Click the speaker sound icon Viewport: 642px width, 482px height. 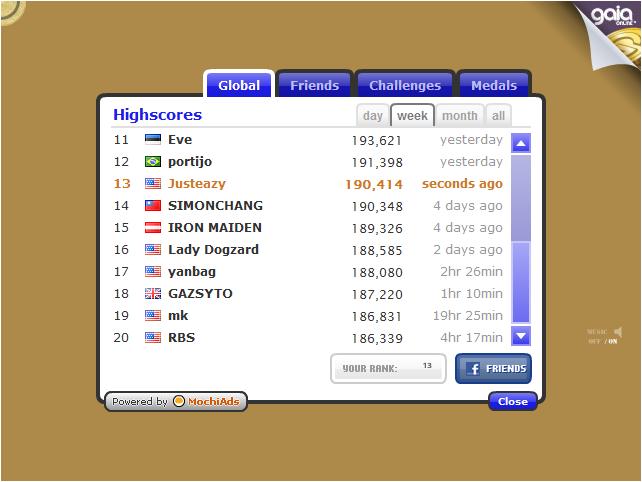pos(619,331)
